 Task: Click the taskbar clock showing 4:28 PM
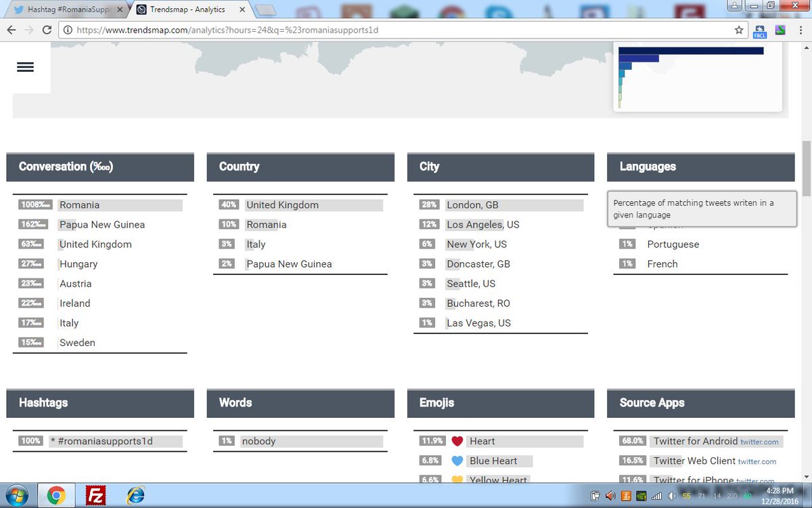[x=781, y=495]
